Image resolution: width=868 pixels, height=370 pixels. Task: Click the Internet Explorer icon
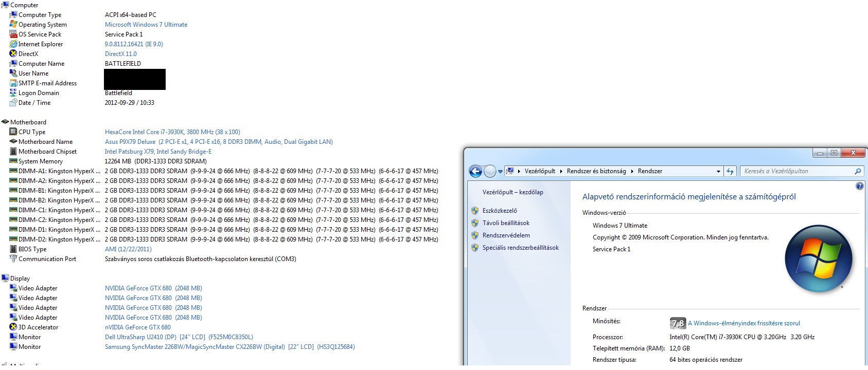(13, 44)
